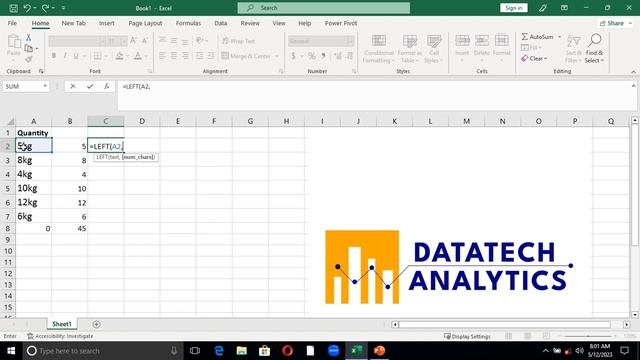The height and width of the screenshot is (360, 640).
Task: Click the Save icon in title bar
Action: (x=13, y=8)
